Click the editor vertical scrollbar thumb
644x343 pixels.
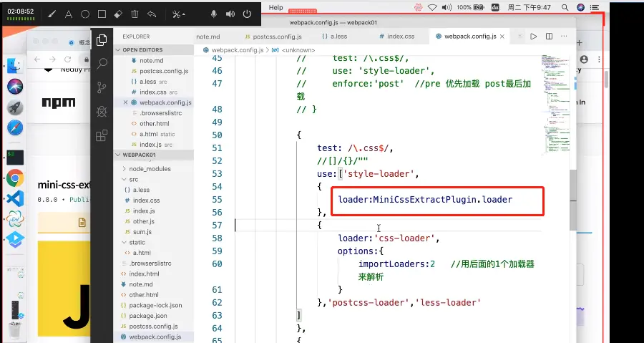[573, 200]
